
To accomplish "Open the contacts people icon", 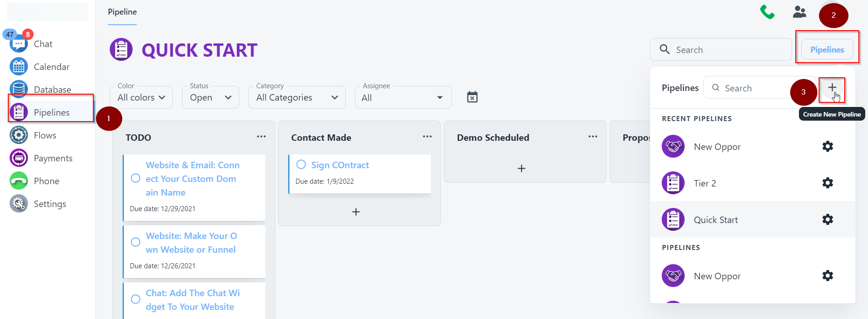I will 799,12.
